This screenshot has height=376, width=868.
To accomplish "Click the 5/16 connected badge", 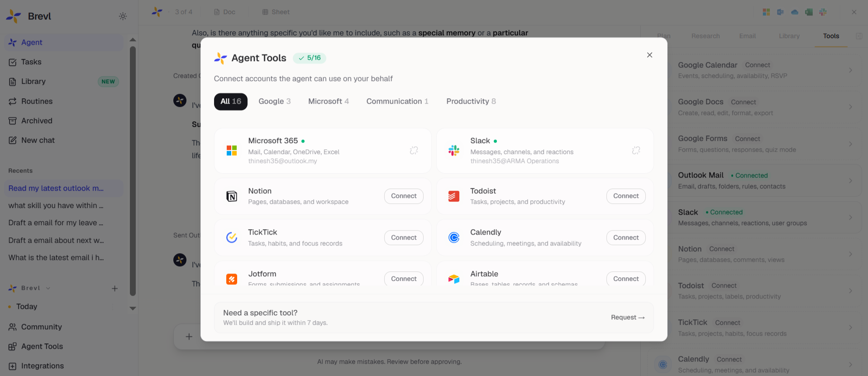I will click(x=310, y=58).
